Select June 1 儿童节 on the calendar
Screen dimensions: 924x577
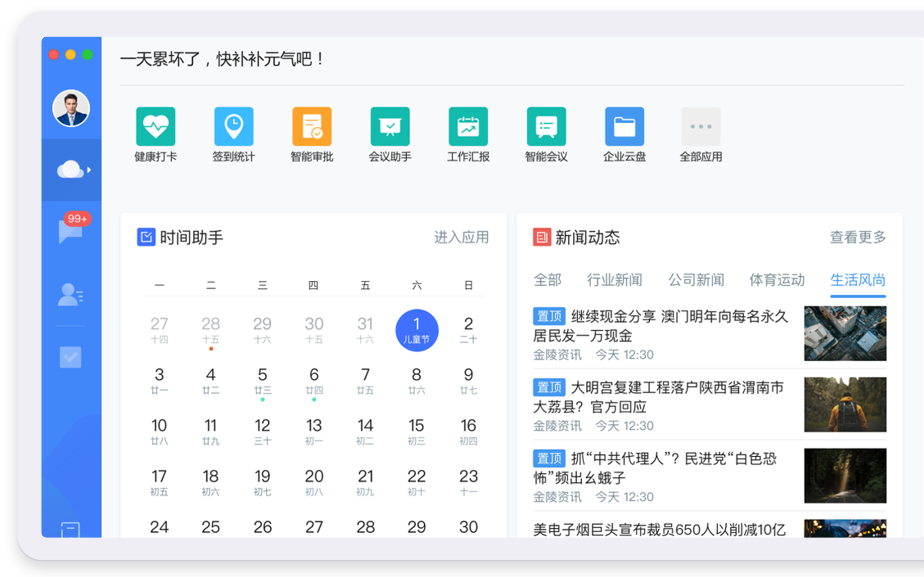pos(417,330)
